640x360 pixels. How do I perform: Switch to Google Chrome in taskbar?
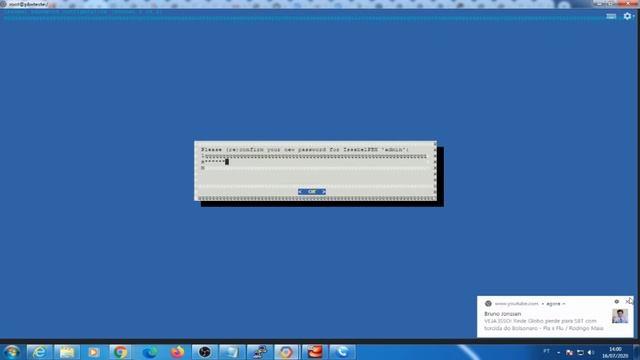pos(121,352)
